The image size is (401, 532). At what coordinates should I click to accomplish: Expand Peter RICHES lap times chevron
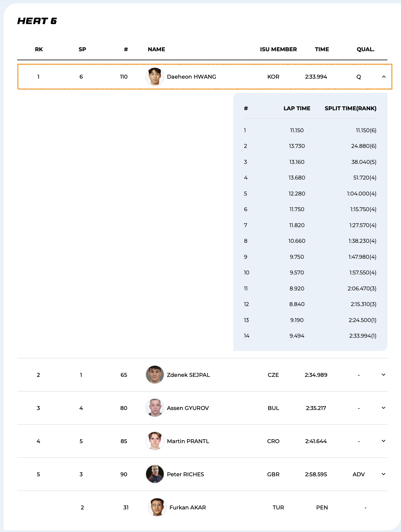click(x=384, y=474)
